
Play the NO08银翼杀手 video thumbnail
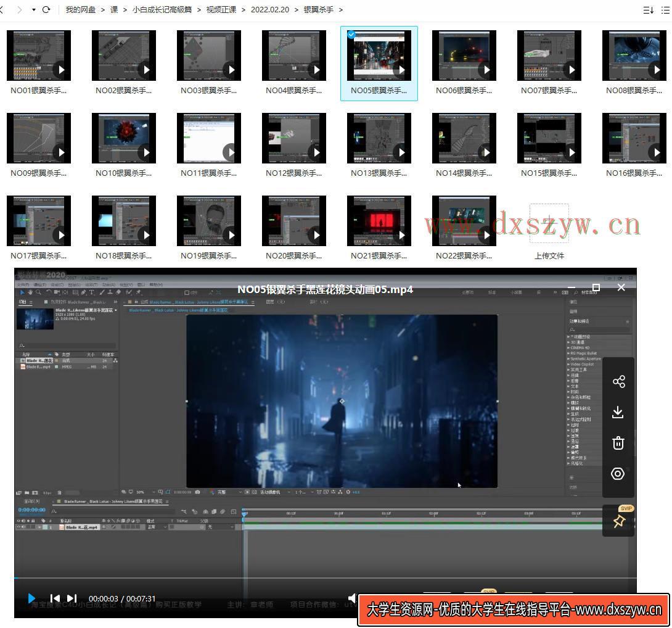[634, 56]
